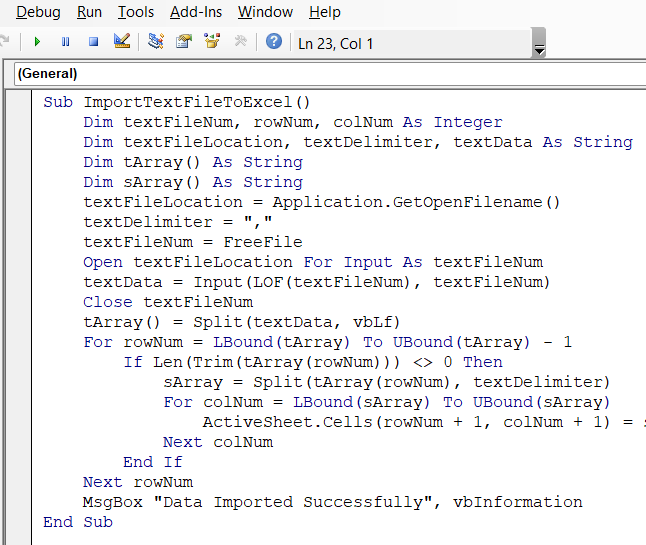
Task: Click the Dim textFileNum declaration line
Action: (293, 122)
